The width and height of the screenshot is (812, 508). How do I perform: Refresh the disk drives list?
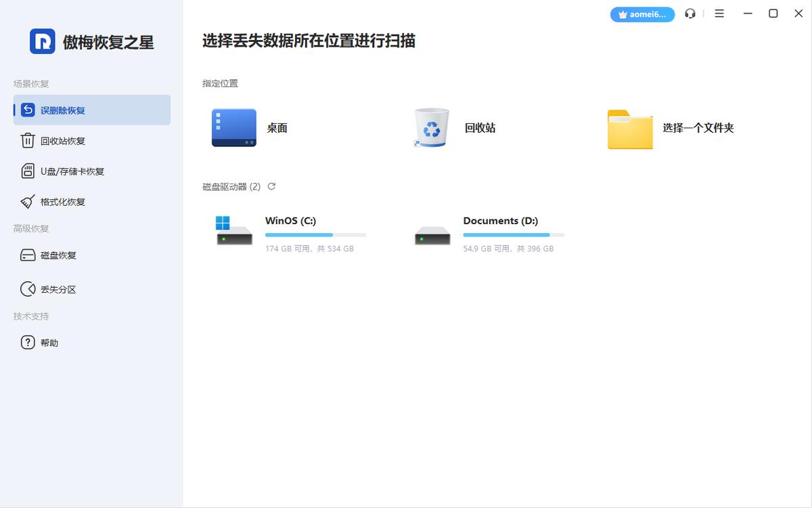tap(272, 186)
